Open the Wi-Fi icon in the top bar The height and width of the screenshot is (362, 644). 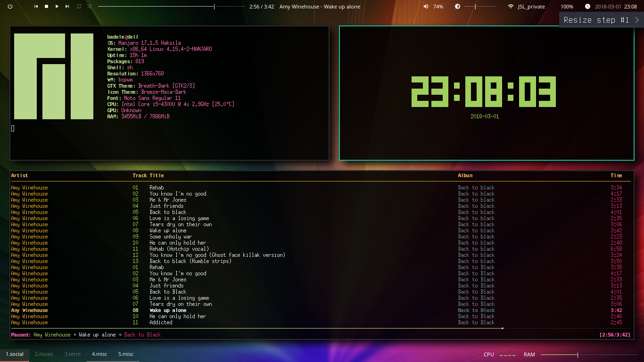click(511, 7)
